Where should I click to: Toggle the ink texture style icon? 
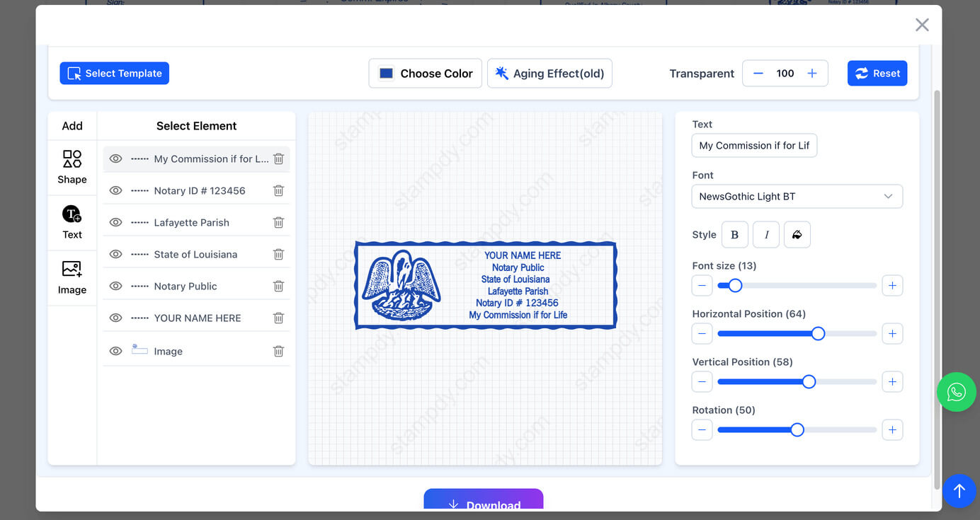[x=797, y=234]
